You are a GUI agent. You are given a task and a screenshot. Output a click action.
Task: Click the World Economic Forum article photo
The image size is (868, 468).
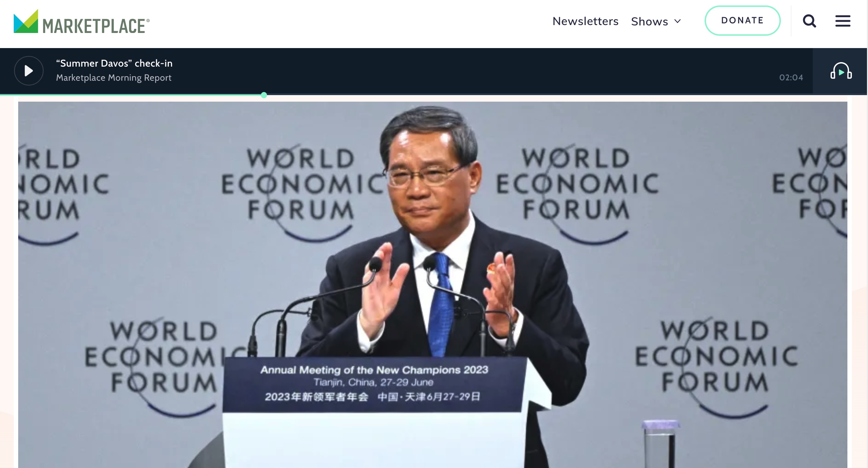(432, 285)
